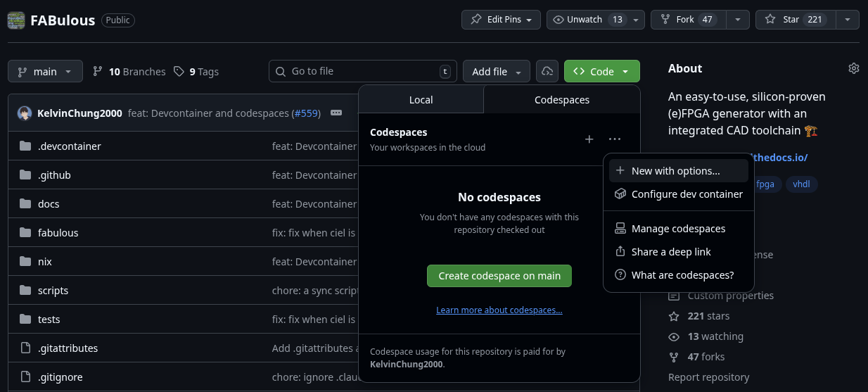Click the Fork 47 button
Image resolution: width=868 pixels, height=392 pixels.
coord(688,20)
